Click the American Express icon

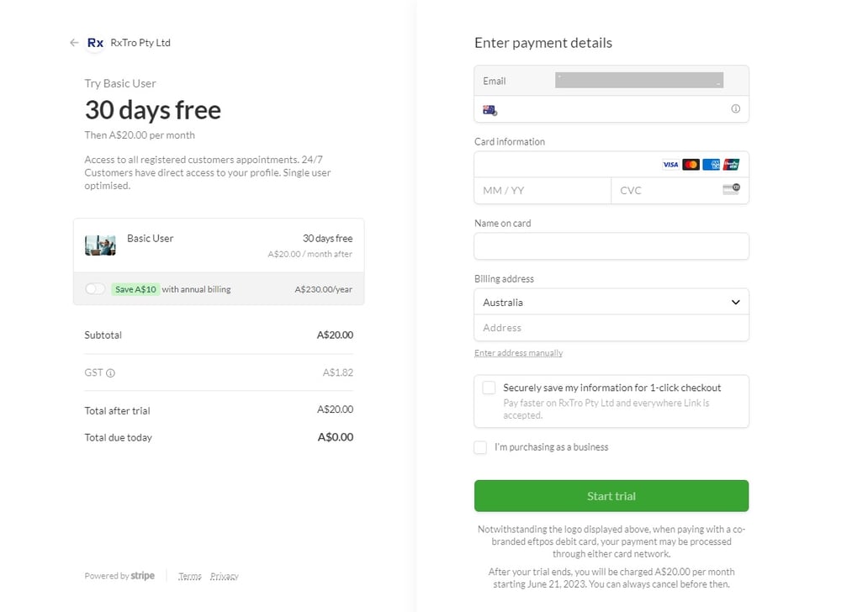[x=711, y=164]
